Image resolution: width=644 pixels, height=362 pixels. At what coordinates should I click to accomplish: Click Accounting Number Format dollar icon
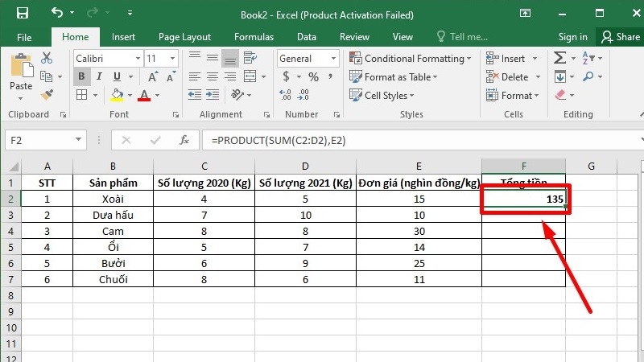pyautogui.click(x=287, y=76)
